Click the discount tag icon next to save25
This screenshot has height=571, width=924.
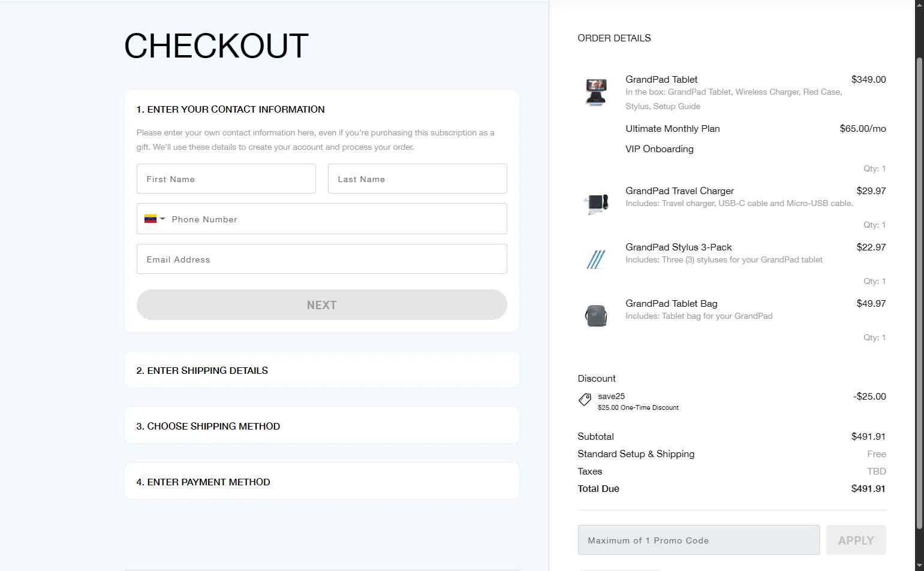click(x=585, y=400)
